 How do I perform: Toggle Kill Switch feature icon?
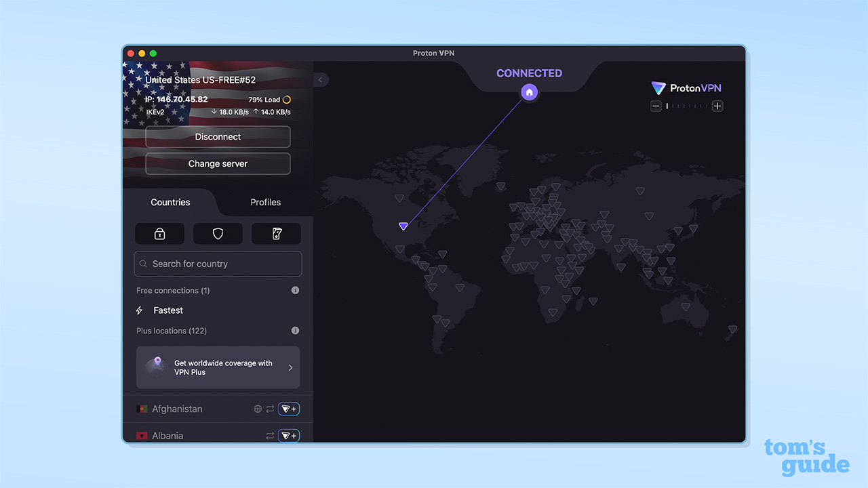click(276, 234)
